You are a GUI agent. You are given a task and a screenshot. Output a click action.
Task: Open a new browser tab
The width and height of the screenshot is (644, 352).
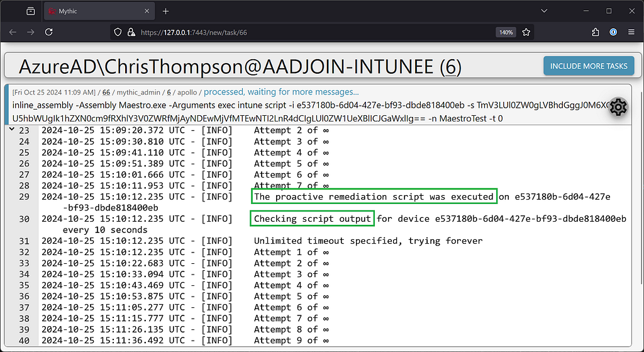165,11
